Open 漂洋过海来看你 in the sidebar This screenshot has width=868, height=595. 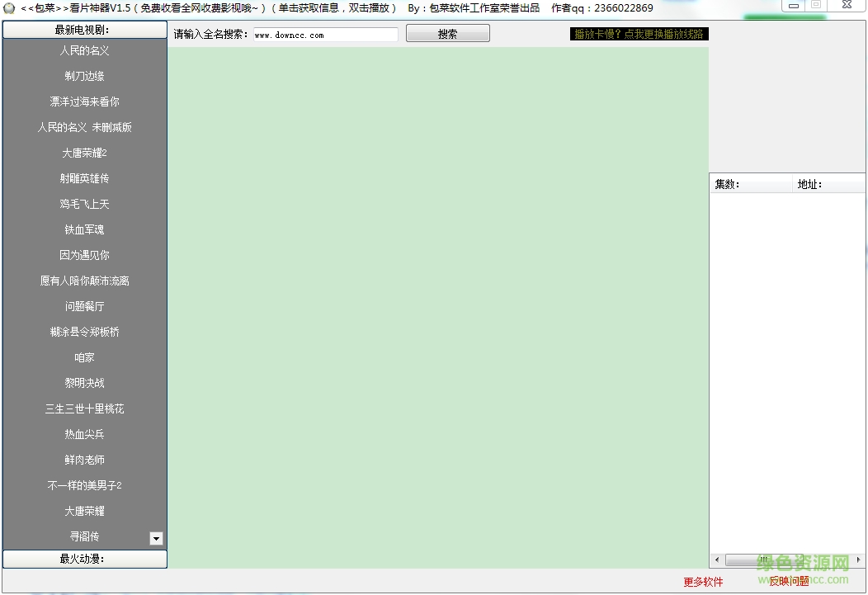click(x=85, y=102)
